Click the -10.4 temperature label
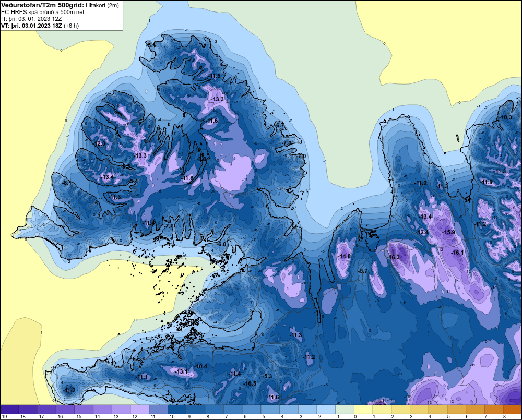 click(201, 366)
